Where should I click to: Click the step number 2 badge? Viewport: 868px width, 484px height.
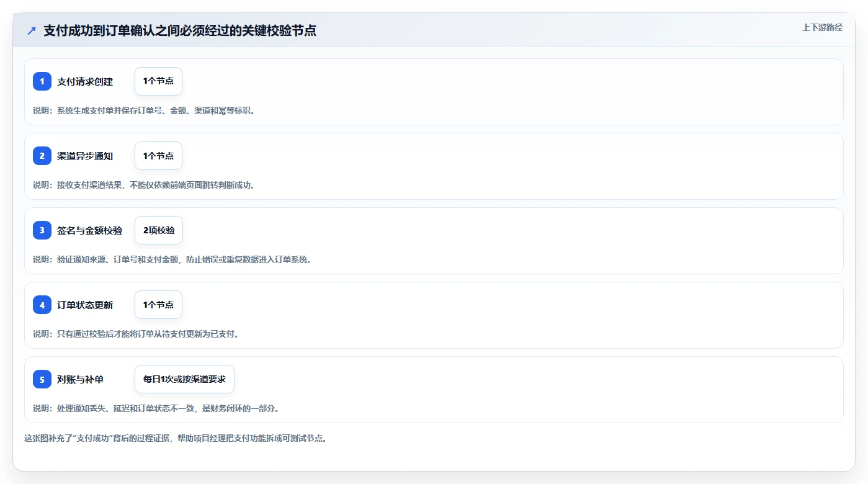pos(42,156)
